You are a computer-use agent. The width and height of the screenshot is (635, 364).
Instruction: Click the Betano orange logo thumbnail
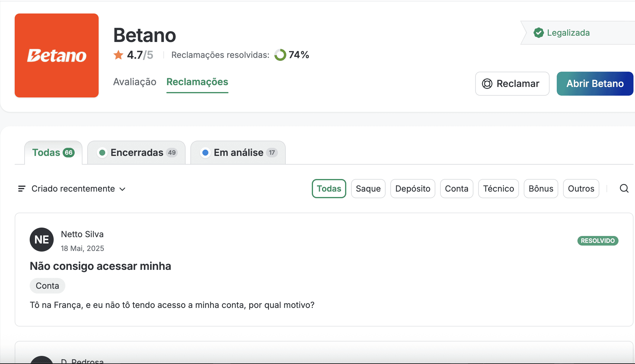point(57,55)
